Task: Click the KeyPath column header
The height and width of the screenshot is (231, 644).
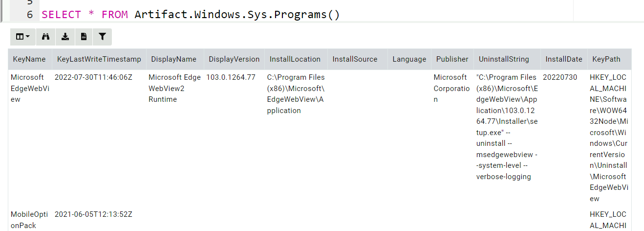Action: click(x=606, y=59)
